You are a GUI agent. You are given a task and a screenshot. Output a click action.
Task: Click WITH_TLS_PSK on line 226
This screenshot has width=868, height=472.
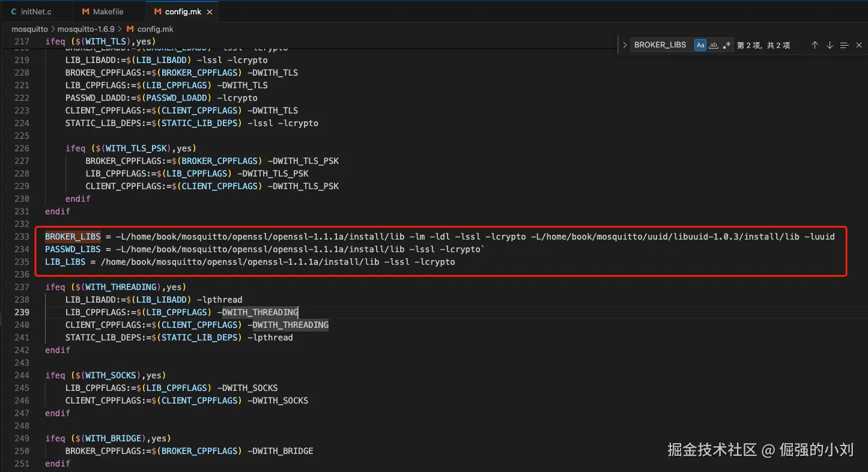[136, 148]
